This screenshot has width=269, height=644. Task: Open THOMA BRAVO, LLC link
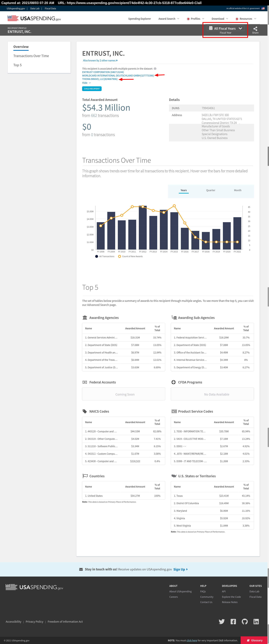(x=100, y=79)
